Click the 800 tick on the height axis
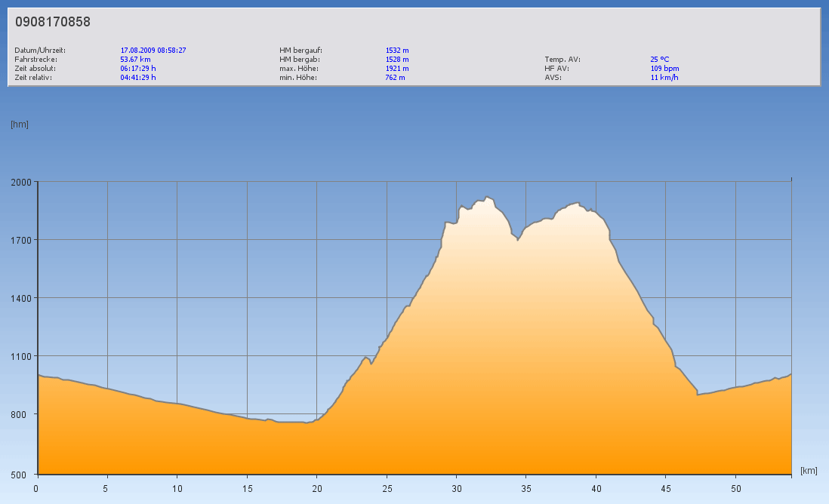The width and height of the screenshot is (829, 504). (23, 414)
